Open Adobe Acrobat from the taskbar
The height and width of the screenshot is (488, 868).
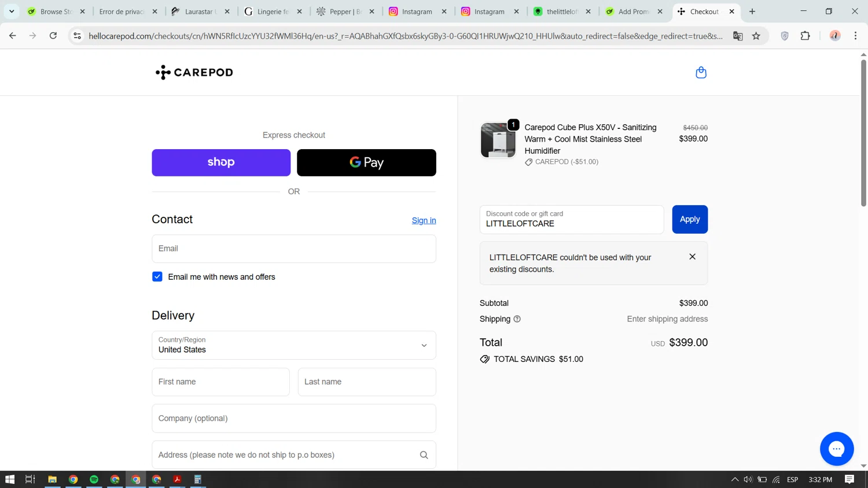tap(177, 479)
